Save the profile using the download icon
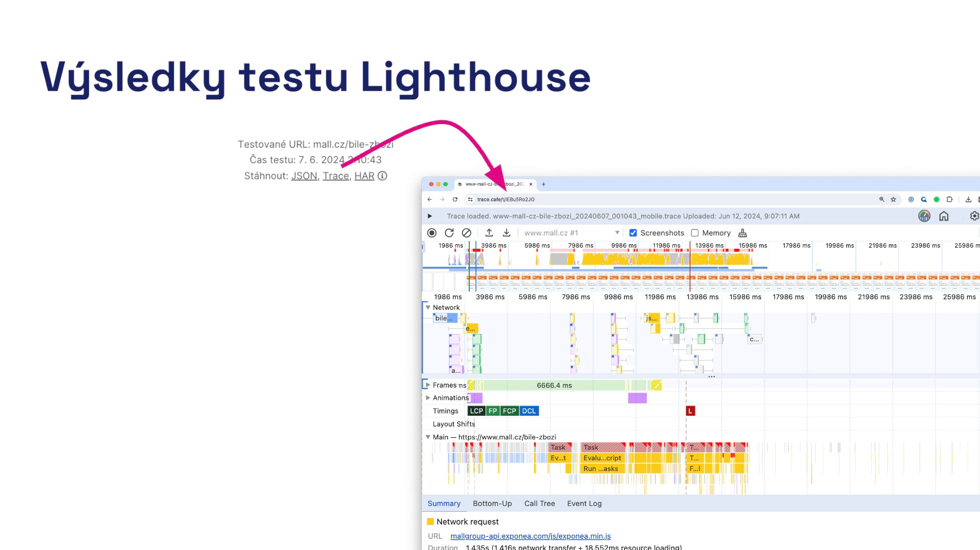980x550 pixels. (x=507, y=232)
